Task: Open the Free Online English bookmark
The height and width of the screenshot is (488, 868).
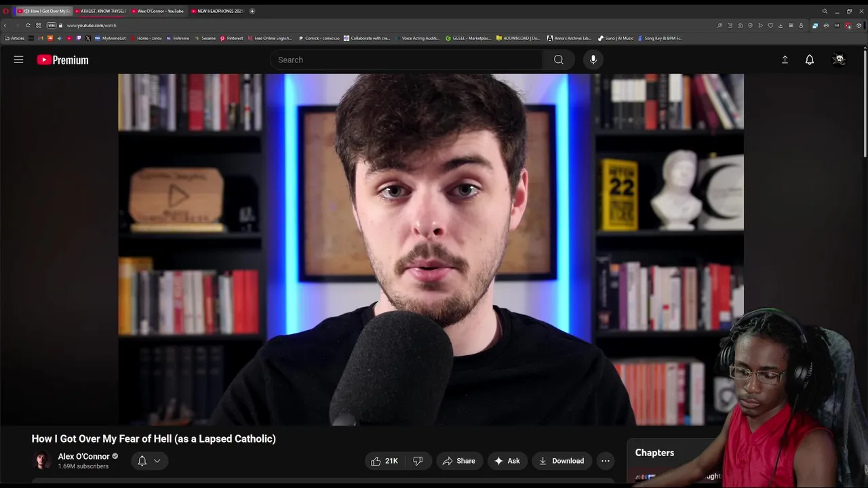Action: click(270, 38)
